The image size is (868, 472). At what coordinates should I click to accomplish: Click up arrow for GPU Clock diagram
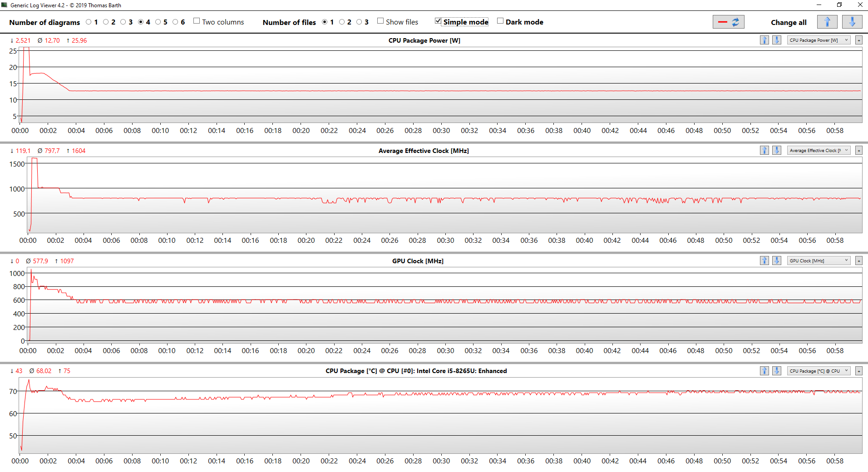[x=764, y=261]
